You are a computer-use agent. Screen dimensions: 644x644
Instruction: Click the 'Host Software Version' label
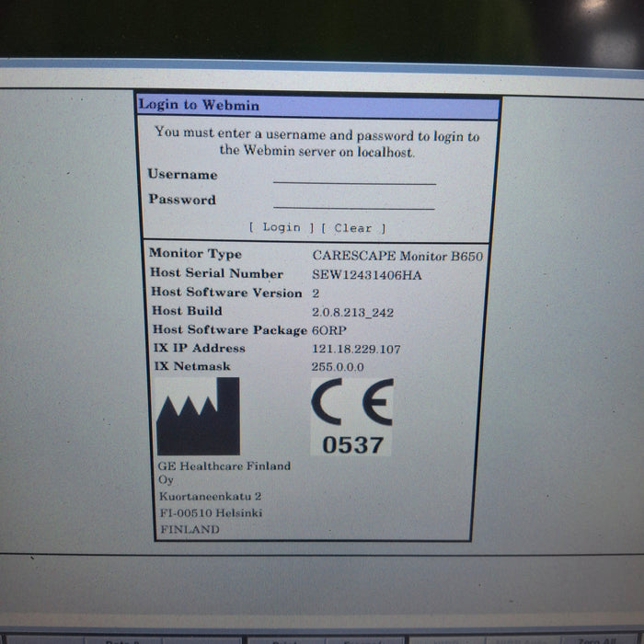point(226,292)
